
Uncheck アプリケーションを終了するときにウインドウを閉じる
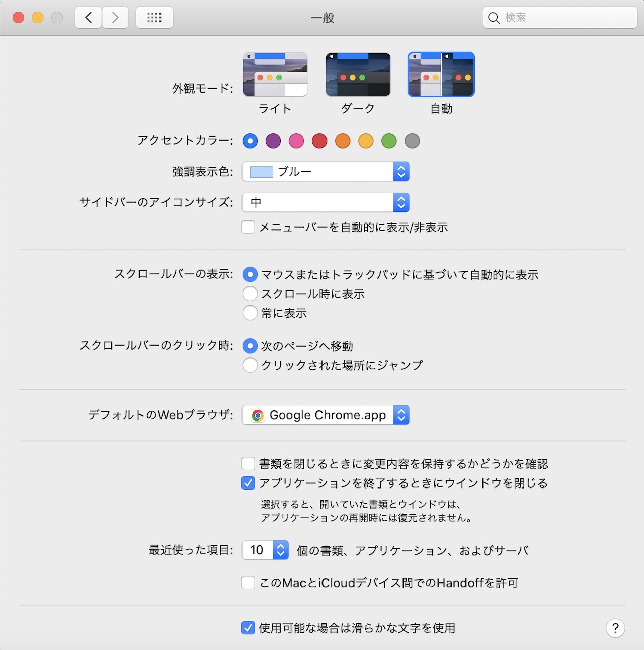click(x=248, y=483)
